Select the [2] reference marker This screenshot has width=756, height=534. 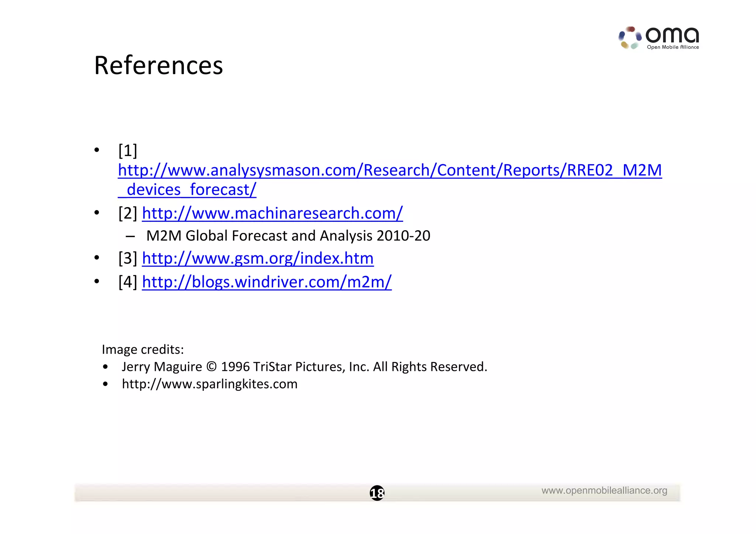click(128, 213)
